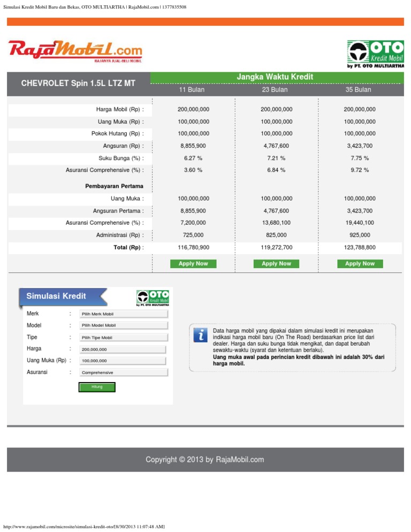
Task: Click the small OTO logo in Simulasi Kredit
Action: pyautogui.click(x=153, y=298)
